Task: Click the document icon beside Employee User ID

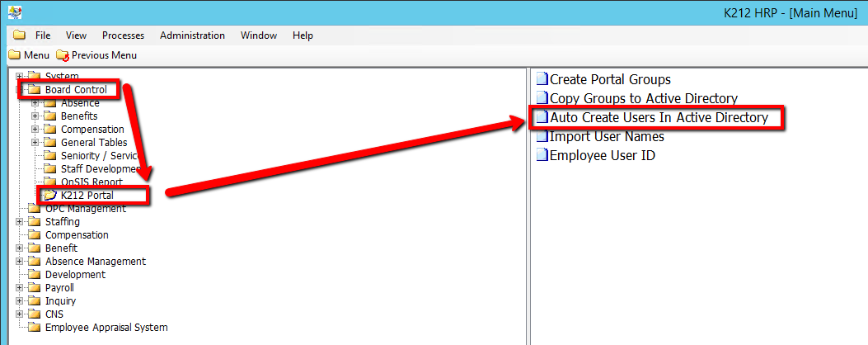Action: (x=542, y=155)
